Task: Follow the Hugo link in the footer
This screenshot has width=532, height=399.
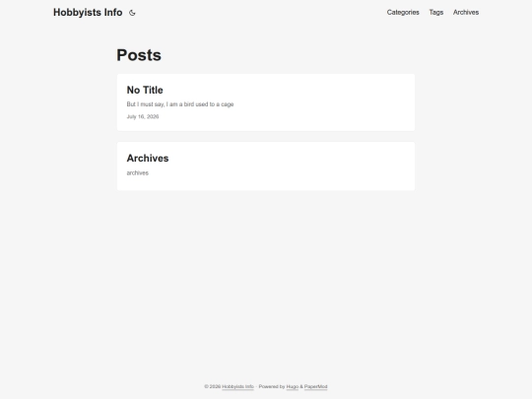Action: (293, 387)
